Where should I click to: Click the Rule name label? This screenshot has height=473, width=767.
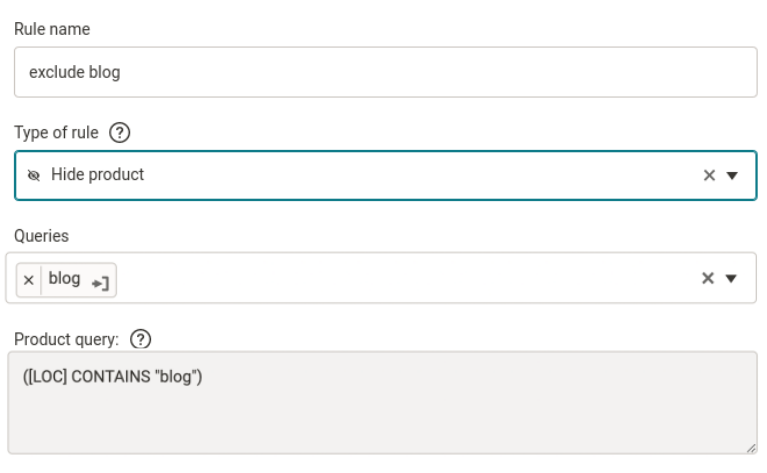pyautogui.click(x=52, y=29)
